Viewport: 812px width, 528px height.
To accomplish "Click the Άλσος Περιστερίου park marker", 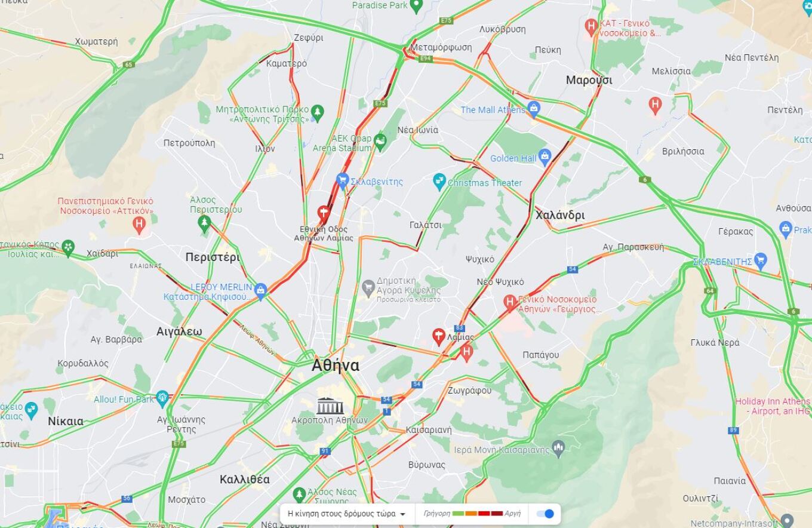I will [204, 225].
